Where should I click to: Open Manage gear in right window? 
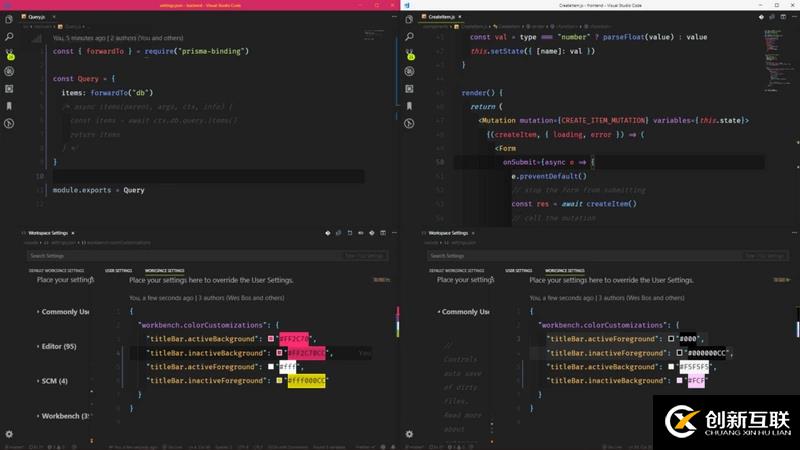(409, 434)
